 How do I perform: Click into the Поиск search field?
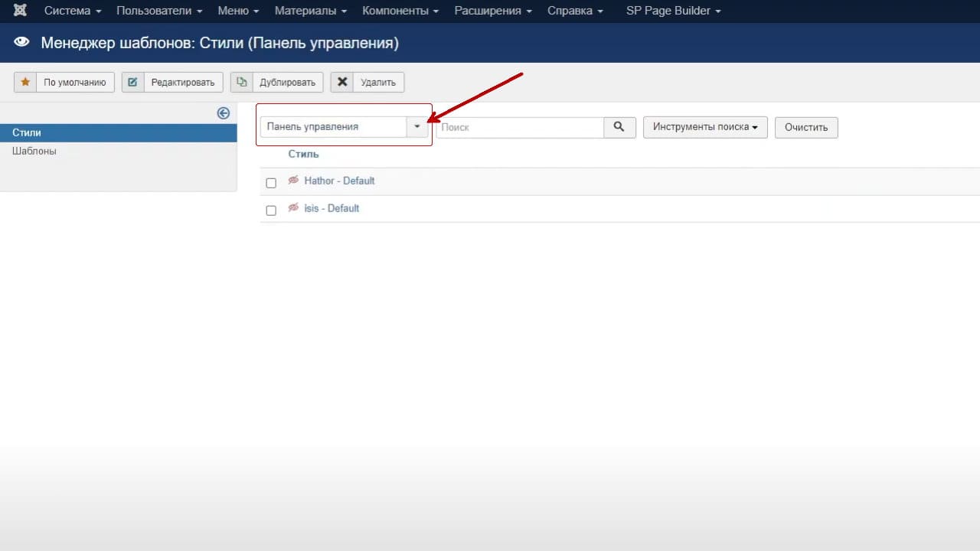tap(520, 127)
